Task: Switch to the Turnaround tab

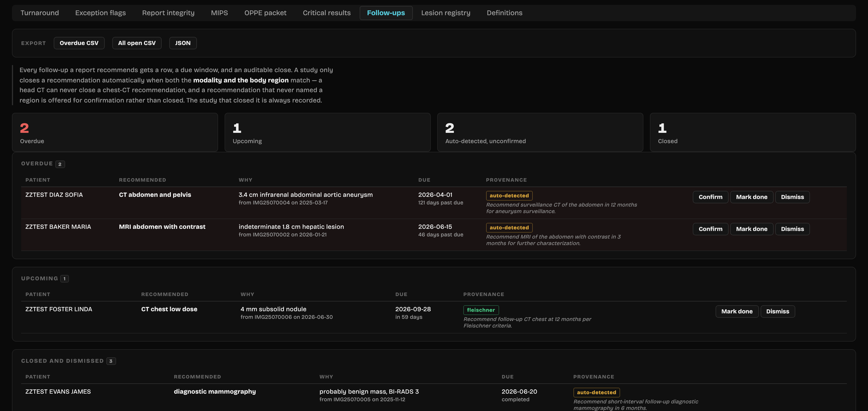Action: pos(39,13)
